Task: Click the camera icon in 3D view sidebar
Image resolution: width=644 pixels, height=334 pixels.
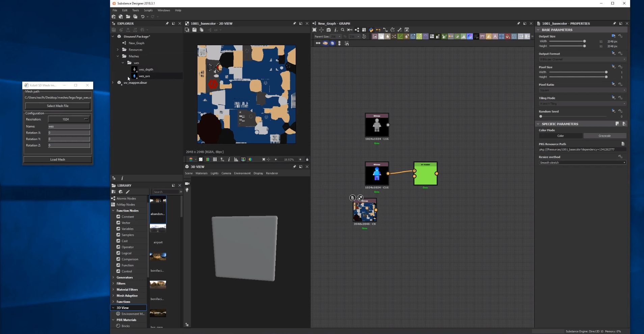Action: pyautogui.click(x=187, y=184)
